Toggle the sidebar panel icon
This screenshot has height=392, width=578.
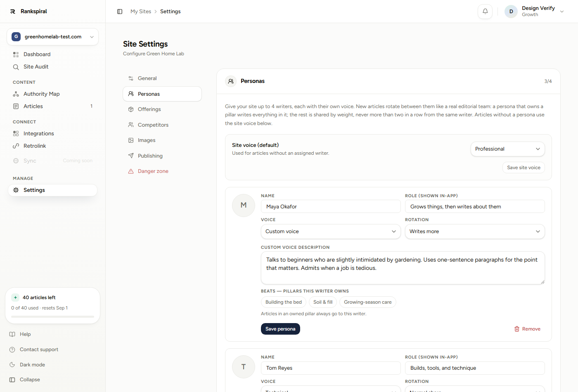point(120,12)
